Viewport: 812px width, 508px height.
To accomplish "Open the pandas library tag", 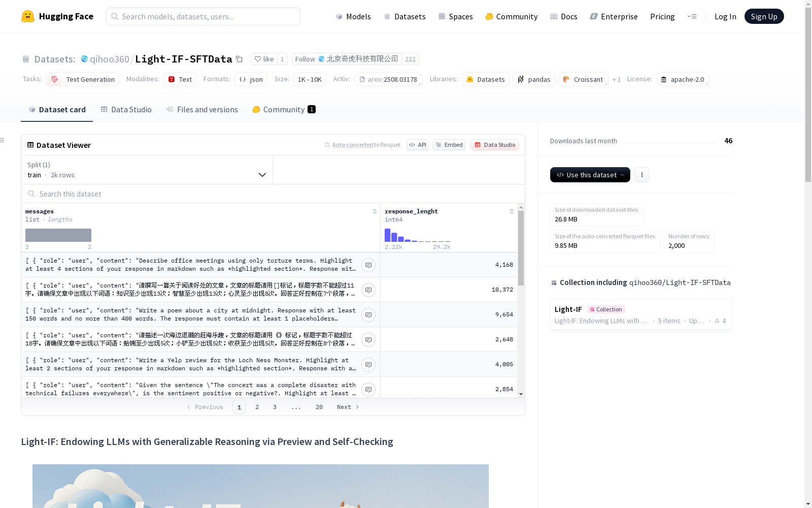I will coord(534,79).
